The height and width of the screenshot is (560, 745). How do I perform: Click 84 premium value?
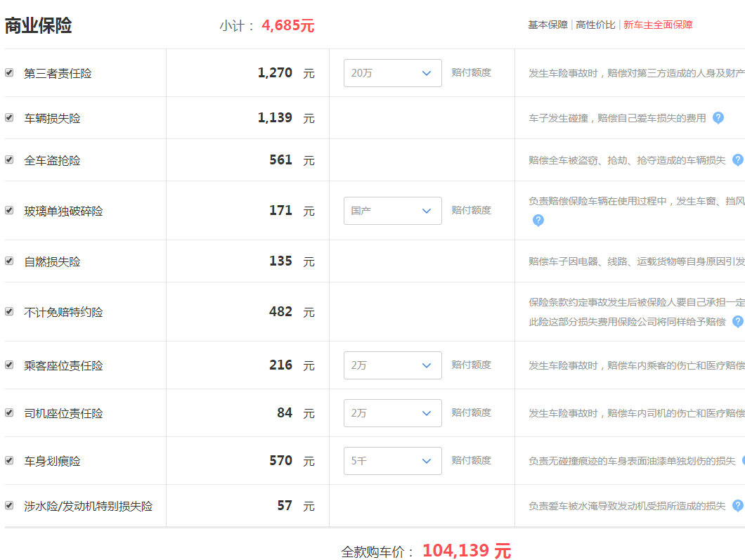click(285, 412)
